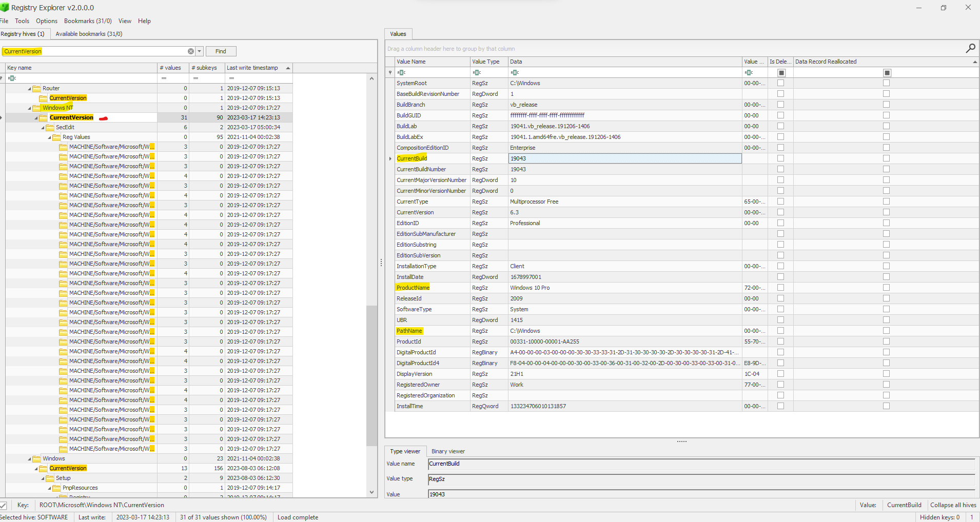Toggle Is Deleted checkbox for ProductName row

coord(780,288)
